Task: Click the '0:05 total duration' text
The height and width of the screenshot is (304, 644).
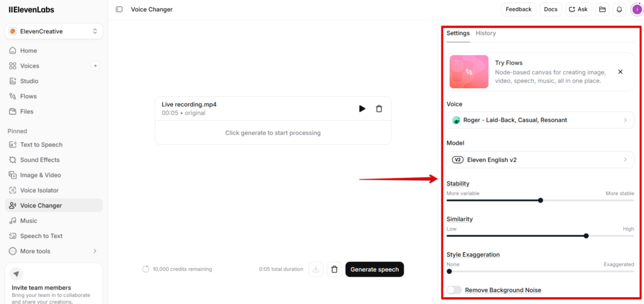Action: point(281,269)
